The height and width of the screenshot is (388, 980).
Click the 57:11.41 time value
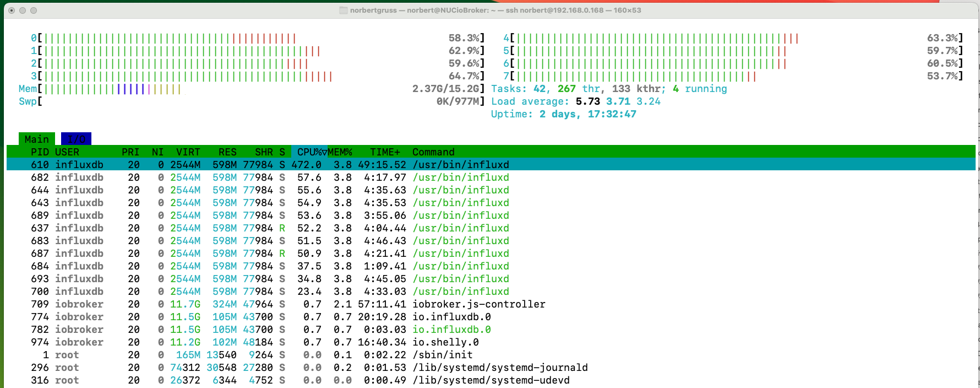click(x=382, y=304)
